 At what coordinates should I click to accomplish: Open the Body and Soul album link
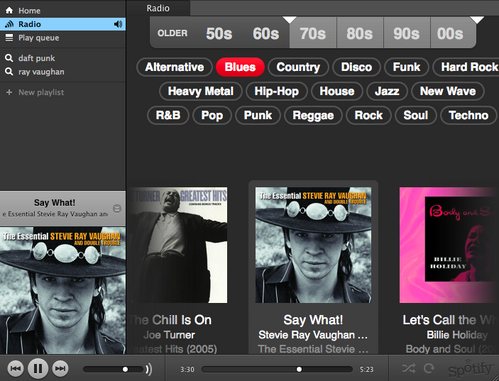pyautogui.click(x=452, y=349)
